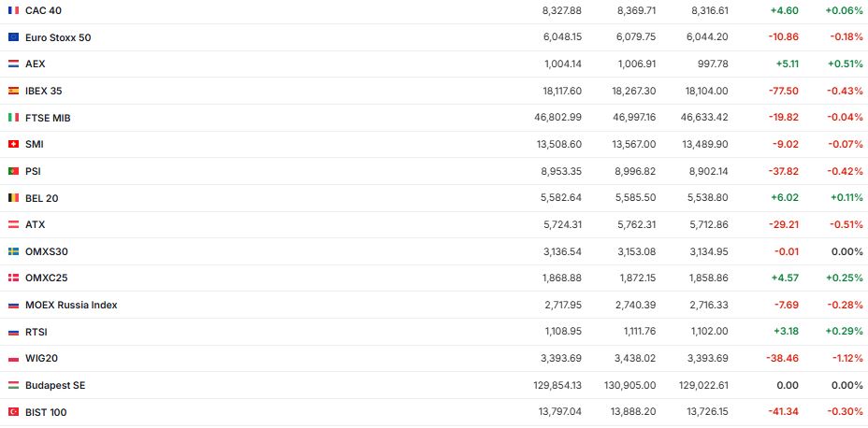868x428 pixels.
Task: Click the Portugal flag icon beside PSI
Action: (x=13, y=171)
